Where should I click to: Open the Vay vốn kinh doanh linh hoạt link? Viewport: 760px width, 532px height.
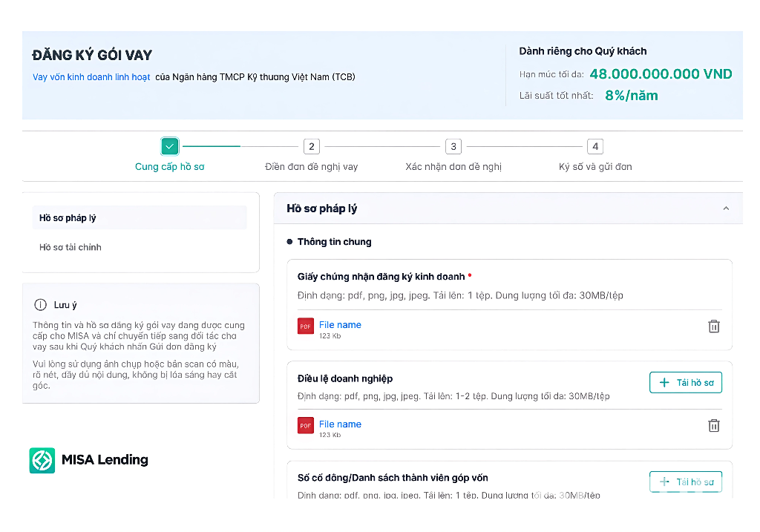click(91, 76)
